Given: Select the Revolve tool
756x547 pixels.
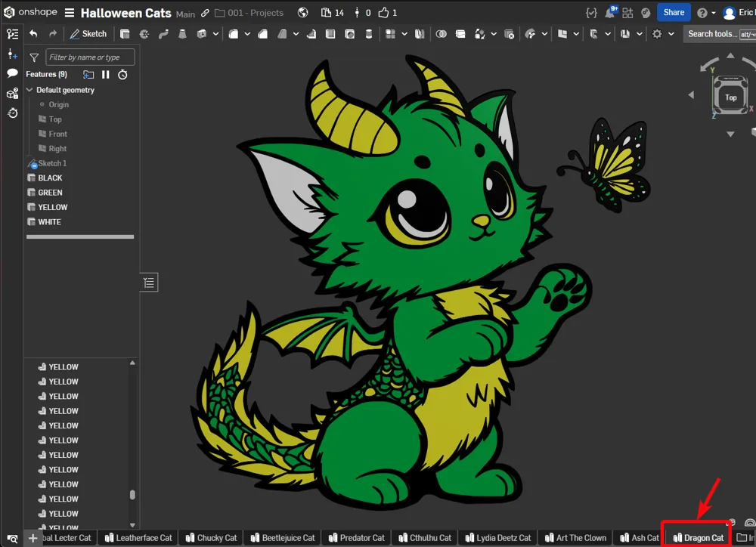Looking at the screenshot, I should click(144, 34).
